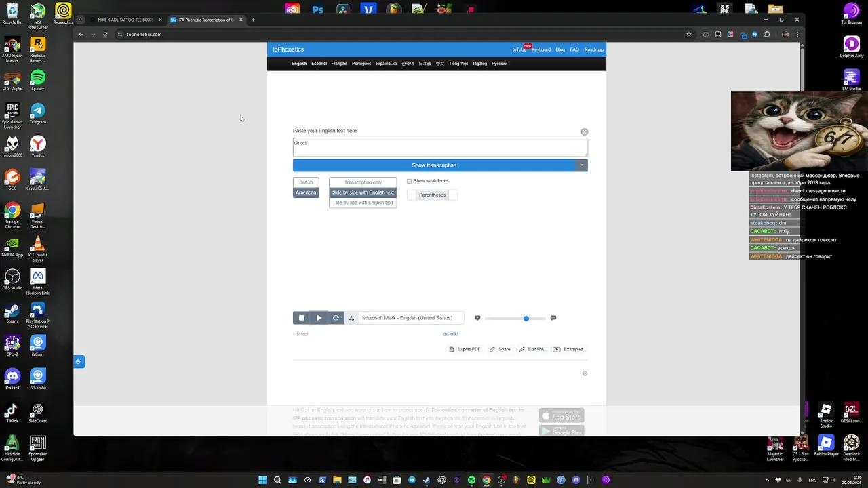Switch site language to Português
868x488 pixels.
(x=361, y=64)
